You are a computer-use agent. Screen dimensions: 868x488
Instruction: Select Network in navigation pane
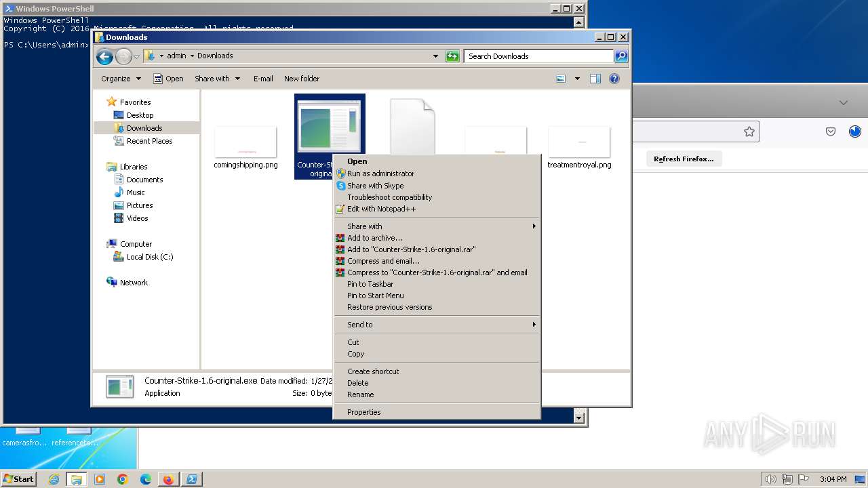pyautogui.click(x=134, y=283)
